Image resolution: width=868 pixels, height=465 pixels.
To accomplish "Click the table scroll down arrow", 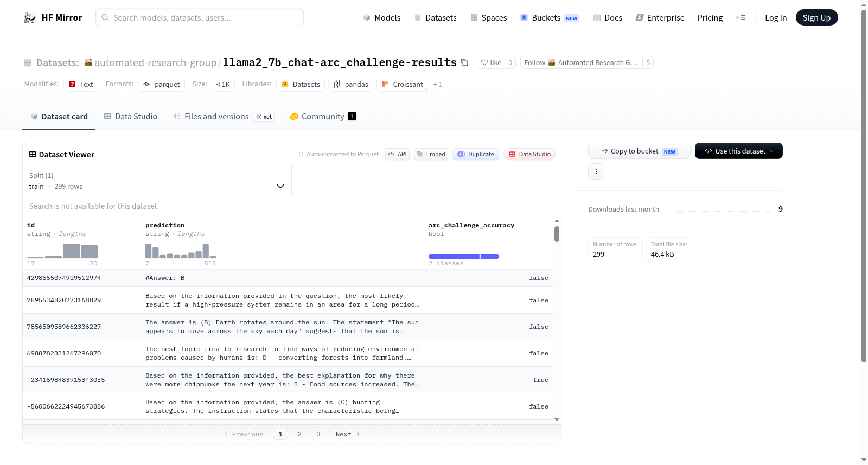I will (x=557, y=419).
